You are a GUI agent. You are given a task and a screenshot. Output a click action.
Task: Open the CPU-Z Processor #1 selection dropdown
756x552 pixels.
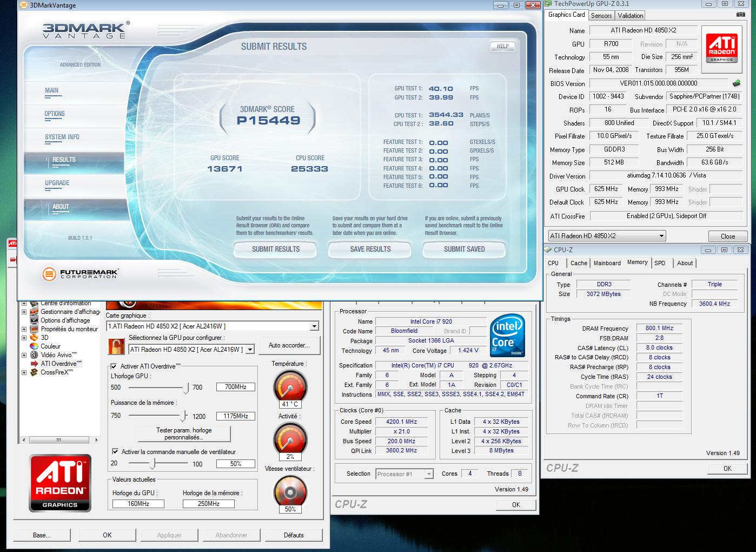(429, 474)
